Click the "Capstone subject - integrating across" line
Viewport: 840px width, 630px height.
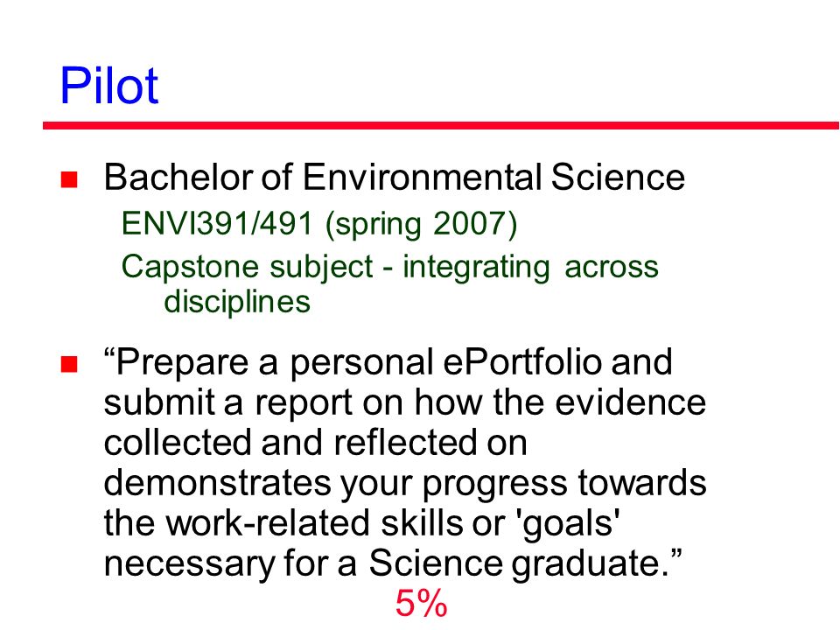(x=390, y=267)
